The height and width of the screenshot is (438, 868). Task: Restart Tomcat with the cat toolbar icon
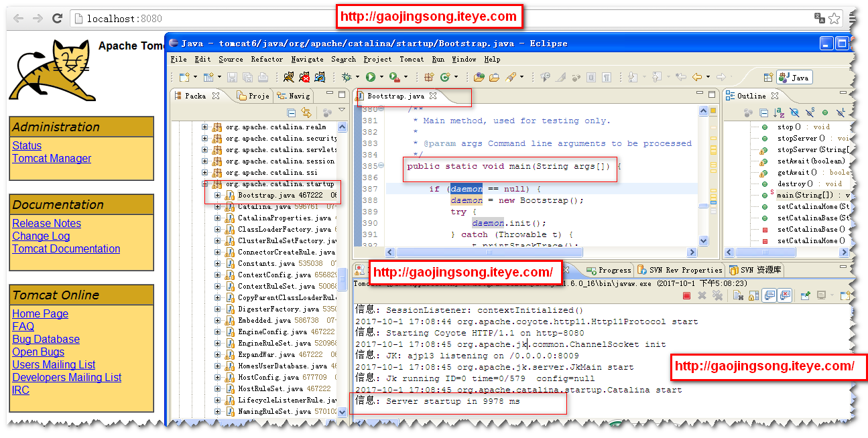320,78
